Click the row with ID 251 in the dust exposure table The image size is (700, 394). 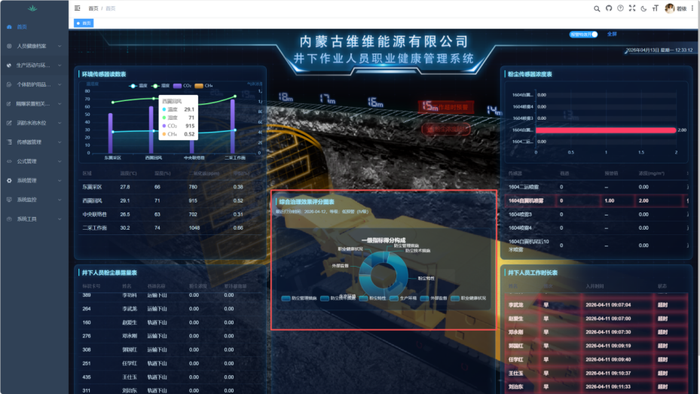coord(170,363)
